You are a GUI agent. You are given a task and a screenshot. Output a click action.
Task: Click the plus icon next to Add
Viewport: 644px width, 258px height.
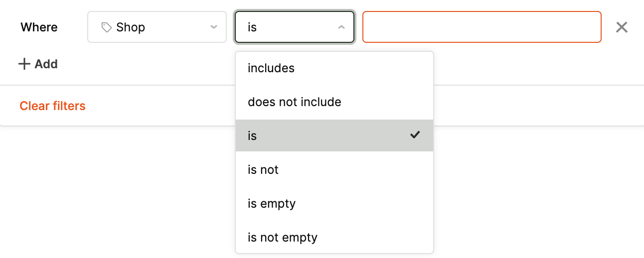pos(24,64)
